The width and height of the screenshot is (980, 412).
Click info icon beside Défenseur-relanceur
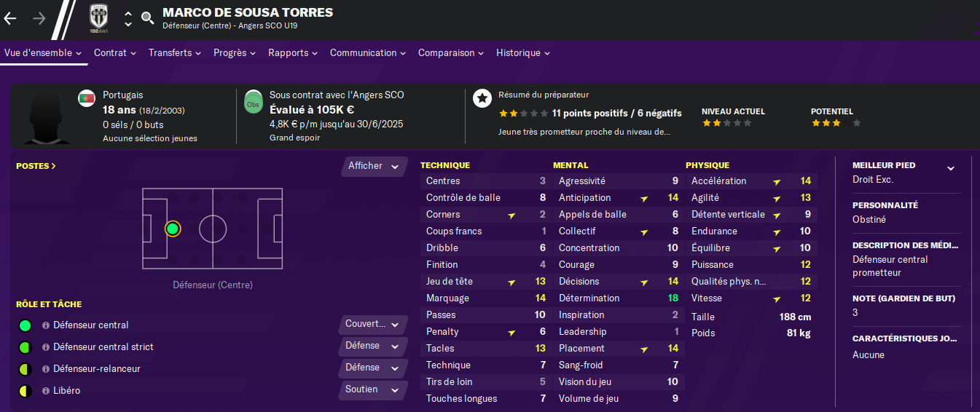46,369
